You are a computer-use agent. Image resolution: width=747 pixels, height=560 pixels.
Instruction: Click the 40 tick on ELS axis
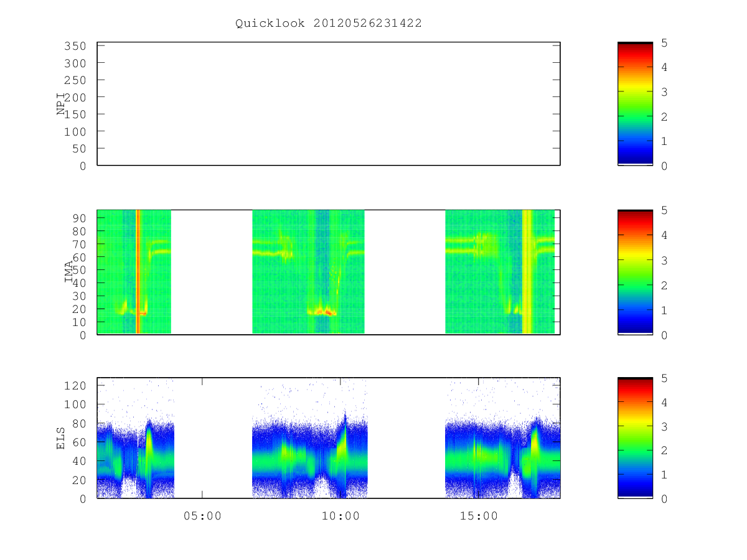pos(78,461)
